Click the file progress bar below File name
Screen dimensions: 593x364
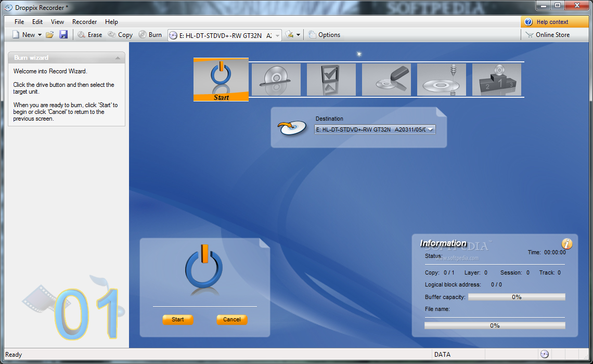495,326
